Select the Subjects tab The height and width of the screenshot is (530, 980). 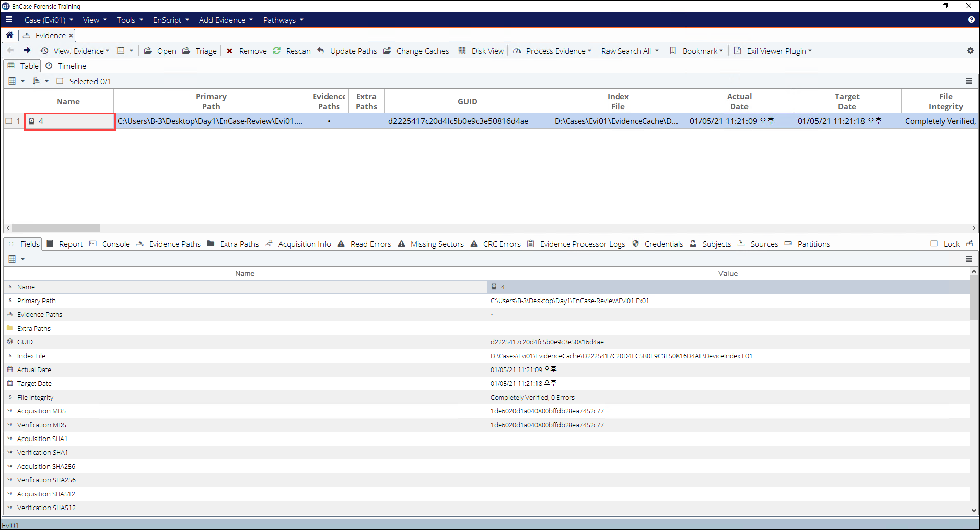click(710, 244)
